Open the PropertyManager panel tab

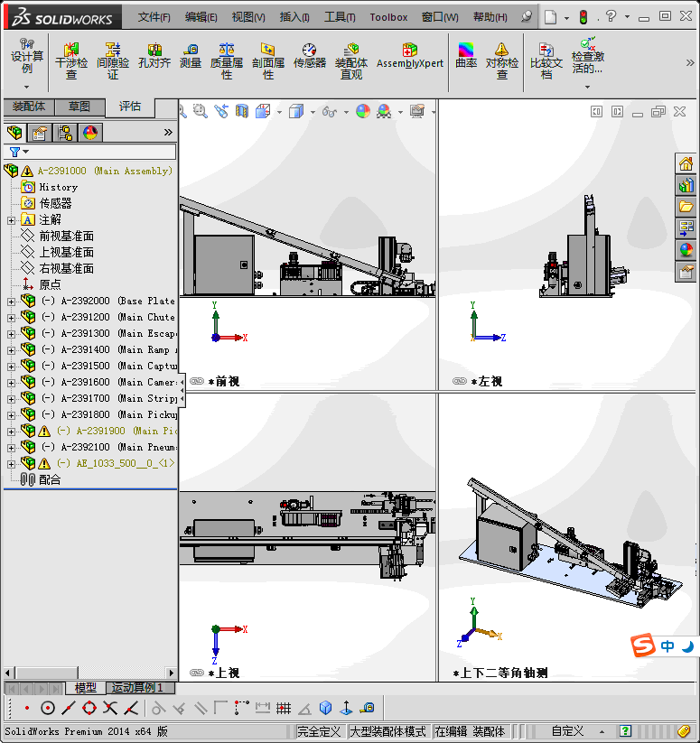40,133
